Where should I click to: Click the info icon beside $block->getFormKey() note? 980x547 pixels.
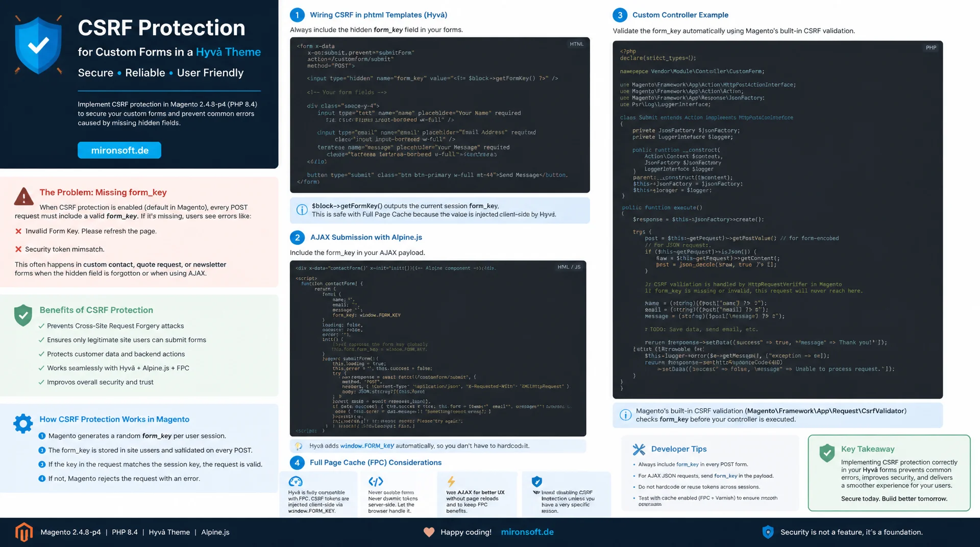coord(302,210)
